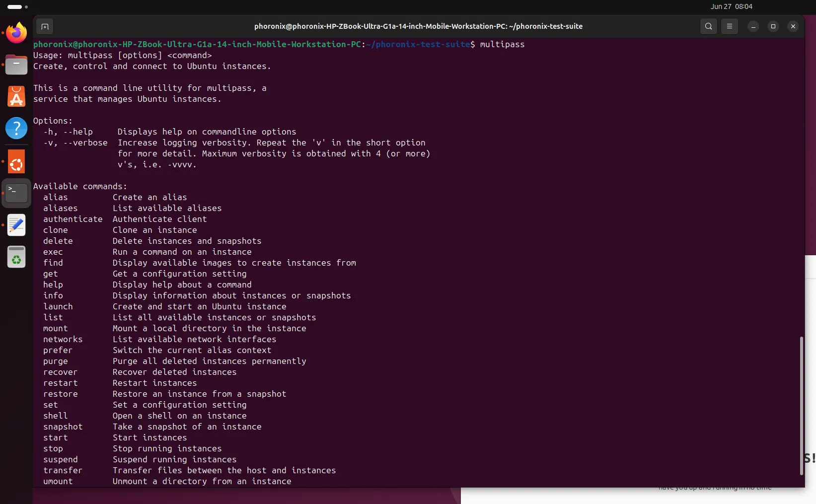This screenshot has width=816, height=504.
Task: Open the Text Editor dock icon
Action: (16, 225)
